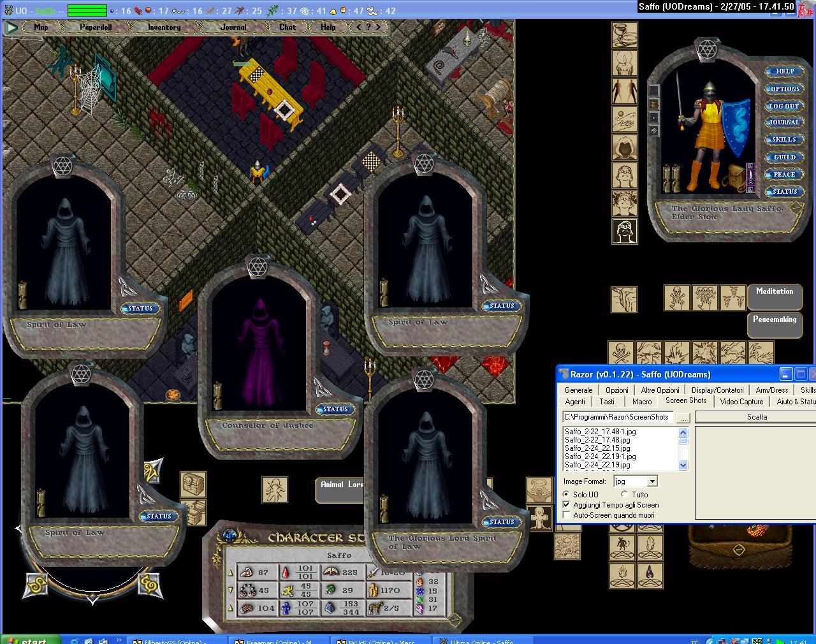Click the treasure chest macro icon

[x=193, y=485]
